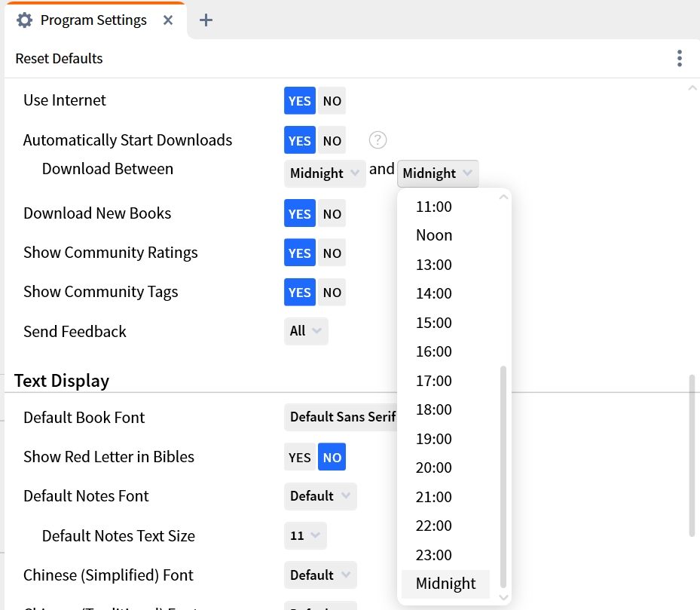Open a new tab with plus icon
This screenshot has height=610, width=700.
206,20
